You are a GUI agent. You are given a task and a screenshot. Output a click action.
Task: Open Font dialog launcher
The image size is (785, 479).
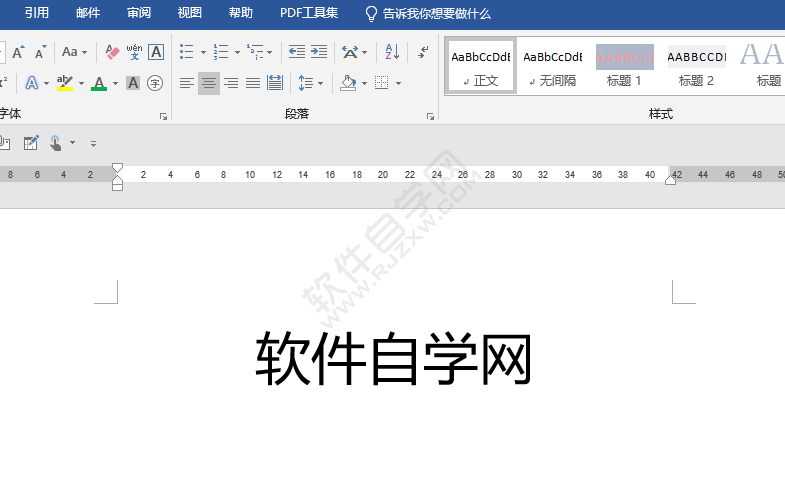point(163,116)
